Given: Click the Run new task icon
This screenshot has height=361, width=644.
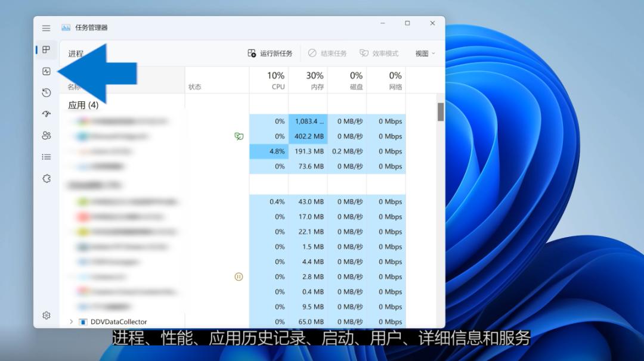Looking at the screenshot, I should 251,53.
